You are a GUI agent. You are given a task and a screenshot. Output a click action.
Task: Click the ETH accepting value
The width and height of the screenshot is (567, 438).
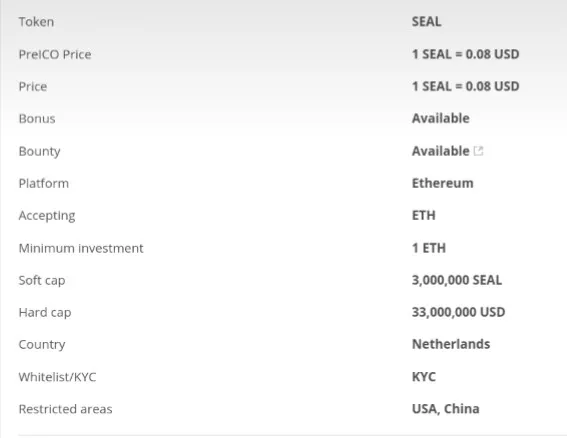point(423,215)
